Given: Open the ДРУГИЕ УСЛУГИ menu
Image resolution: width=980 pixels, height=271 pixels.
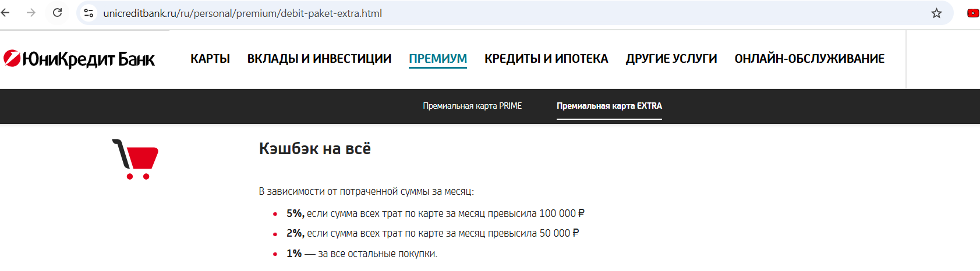Looking at the screenshot, I should pyautogui.click(x=671, y=59).
